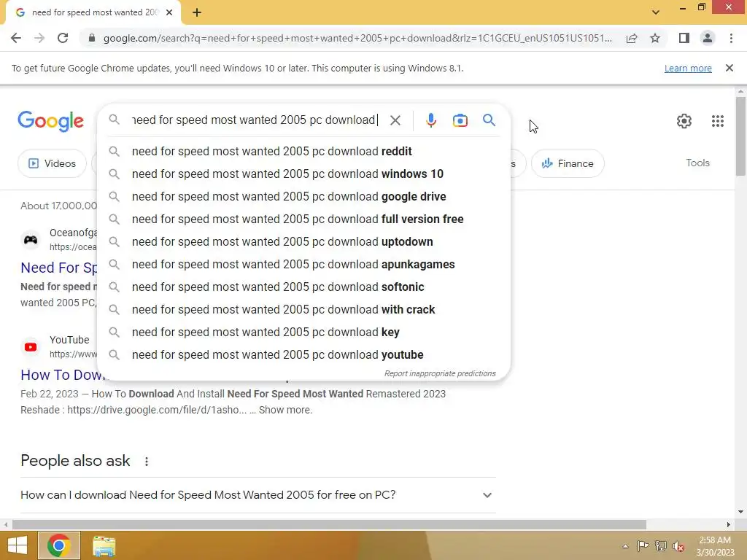Open network status tray icon
The width and height of the screenshot is (747, 560).
coord(661,545)
